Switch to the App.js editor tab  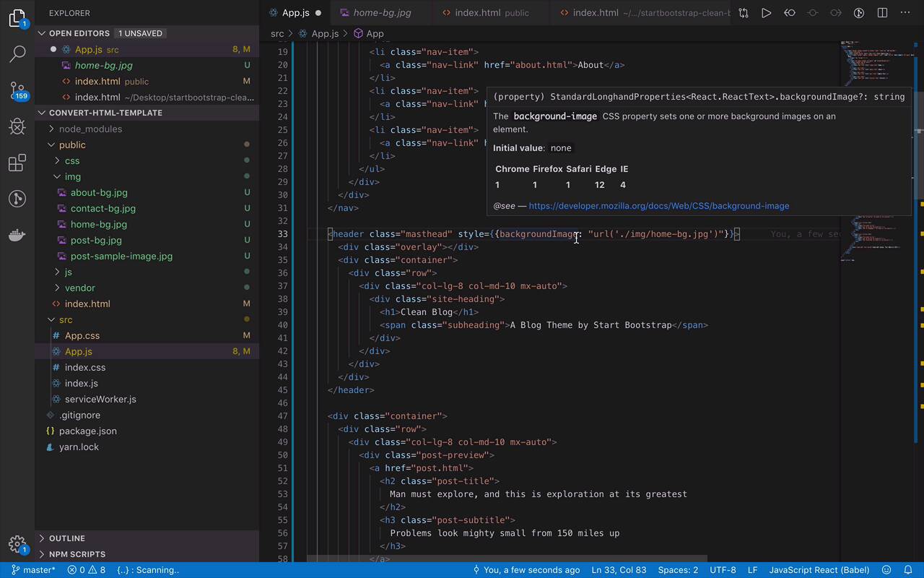pos(295,13)
